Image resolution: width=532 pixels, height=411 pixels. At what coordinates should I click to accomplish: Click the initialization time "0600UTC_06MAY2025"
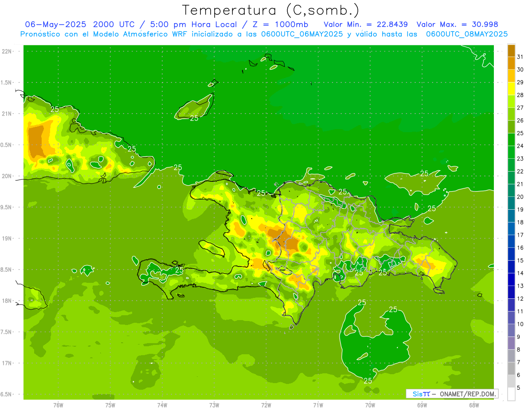(302, 34)
